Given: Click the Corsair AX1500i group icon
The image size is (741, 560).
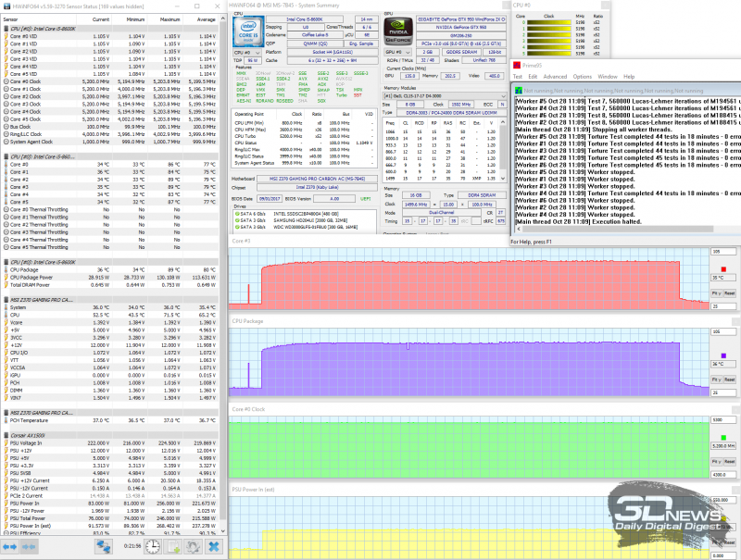Looking at the screenshot, I should click(6, 435).
